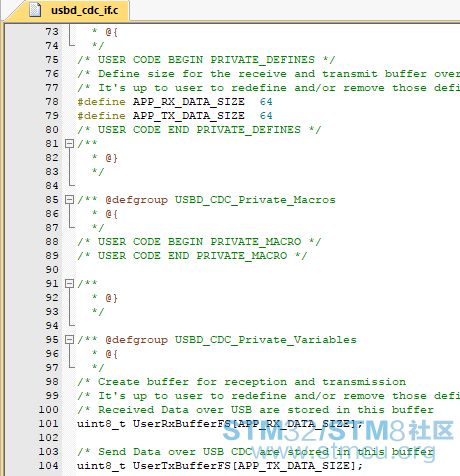The height and width of the screenshot is (476, 460).
Task: Click the #define keyword on line 79
Action: [101, 116]
